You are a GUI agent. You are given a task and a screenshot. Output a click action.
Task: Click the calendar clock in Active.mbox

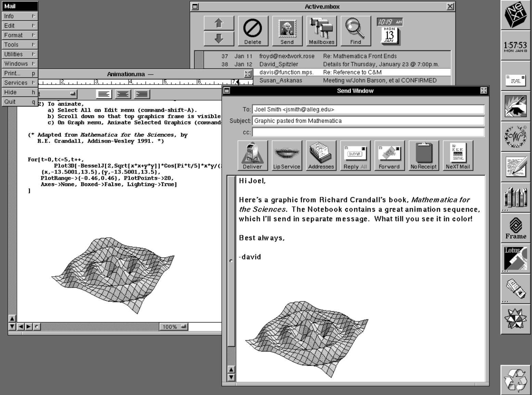tap(390, 31)
